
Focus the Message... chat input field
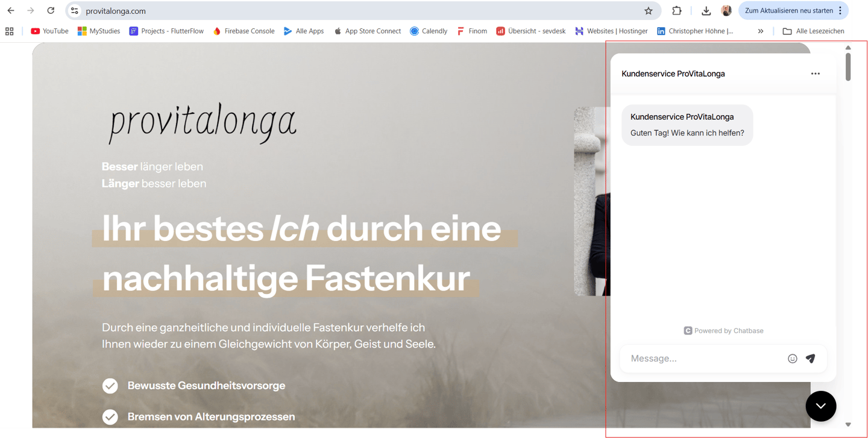(705, 358)
